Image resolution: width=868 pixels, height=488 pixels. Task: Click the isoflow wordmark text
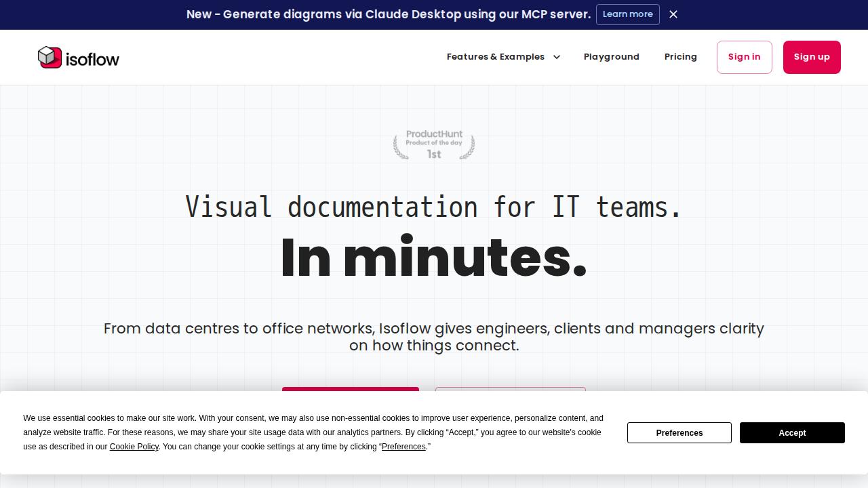[92, 59]
